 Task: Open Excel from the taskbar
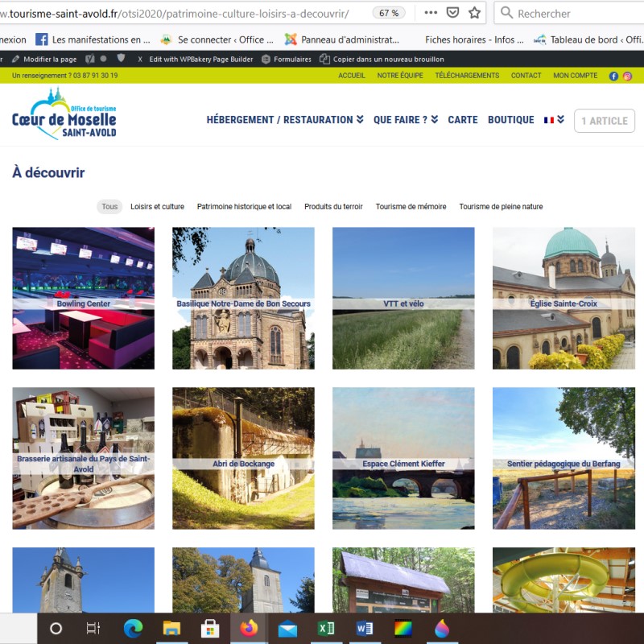coord(326,628)
